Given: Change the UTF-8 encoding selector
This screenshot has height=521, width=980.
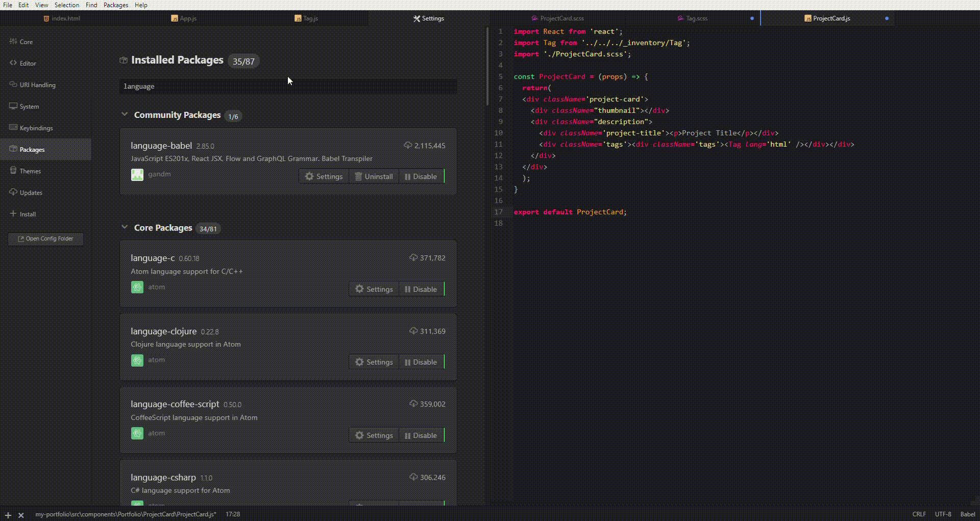Looking at the screenshot, I should click(943, 514).
